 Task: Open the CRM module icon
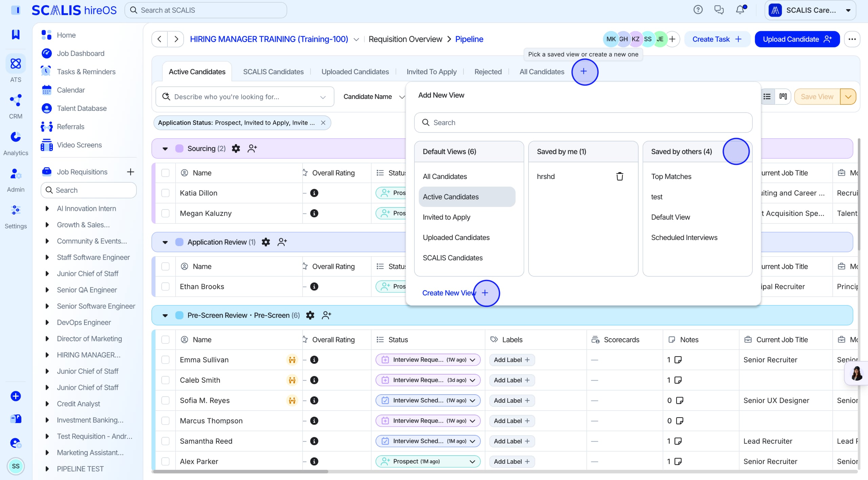coord(16,100)
